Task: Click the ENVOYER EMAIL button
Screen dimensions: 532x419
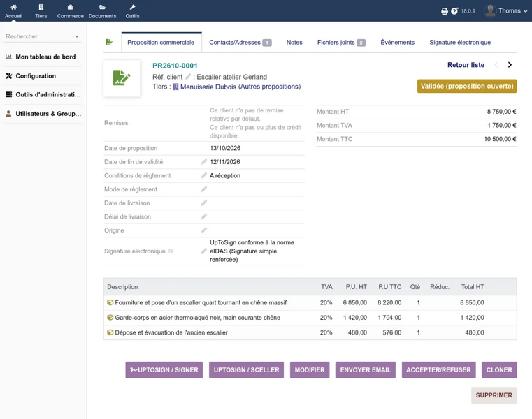Action: pos(366,370)
